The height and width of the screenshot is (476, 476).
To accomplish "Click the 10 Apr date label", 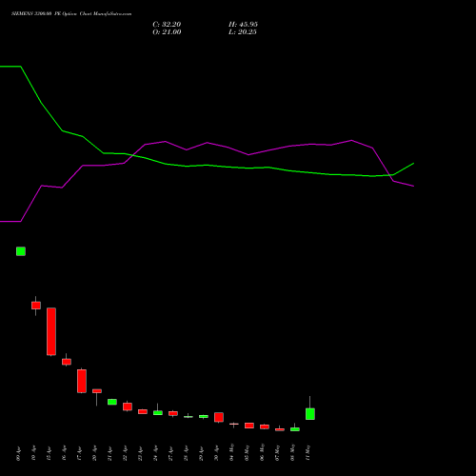I will click(33, 453).
